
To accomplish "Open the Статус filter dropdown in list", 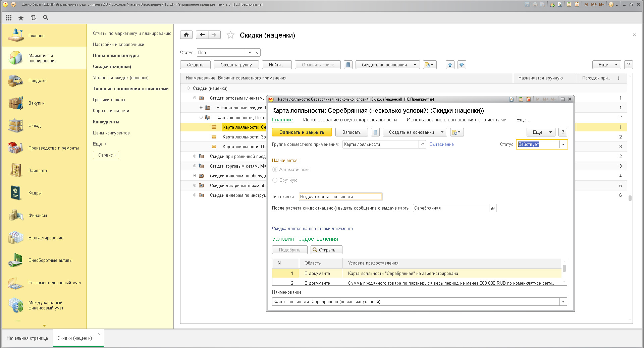I will click(x=249, y=53).
